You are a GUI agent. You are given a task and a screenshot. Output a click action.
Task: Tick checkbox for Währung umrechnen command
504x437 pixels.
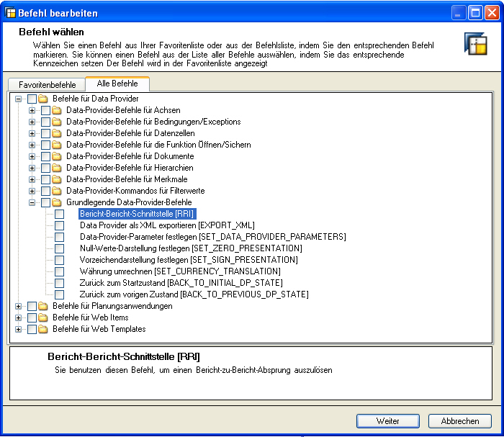[x=60, y=271]
